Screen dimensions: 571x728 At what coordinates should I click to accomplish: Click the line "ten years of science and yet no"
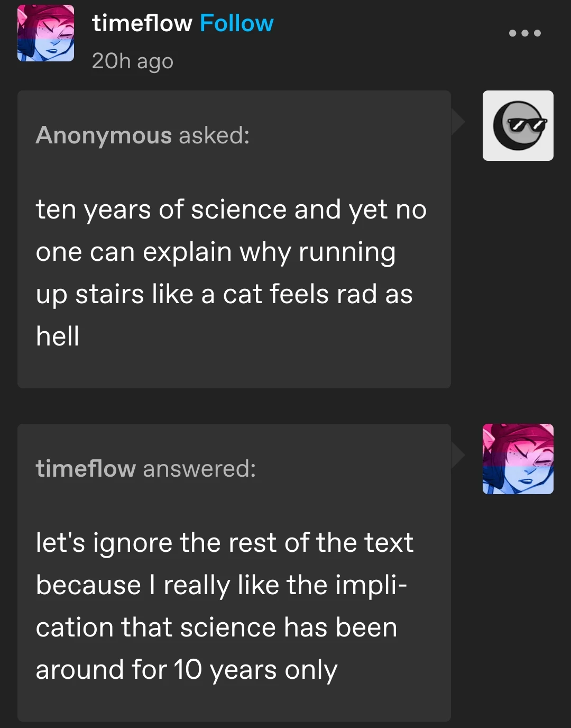(x=231, y=210)
